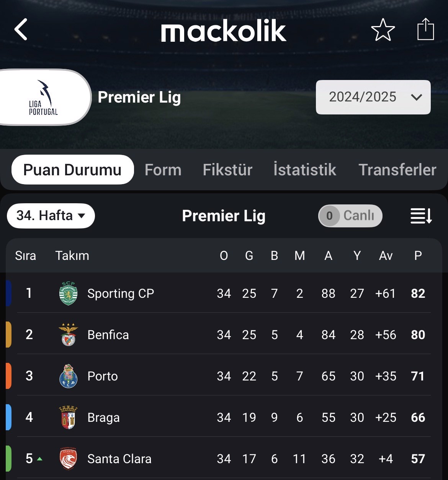Tap the Porto crest
The width and height of the screenshot is (448, 480).
click(69, 376)
